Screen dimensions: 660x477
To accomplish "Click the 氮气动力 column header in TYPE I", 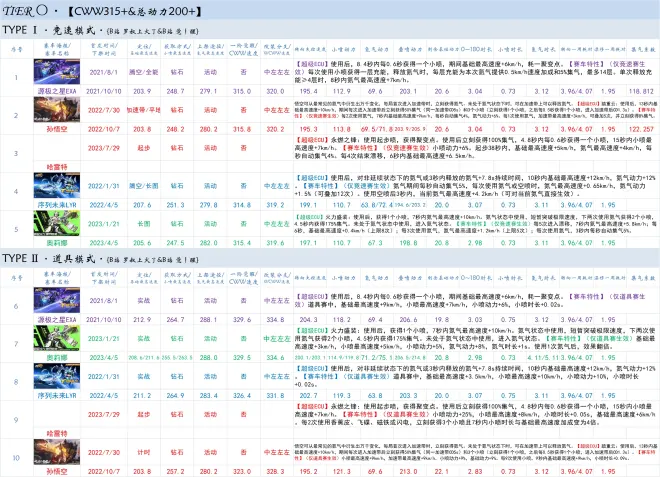I will pos(372,50).
